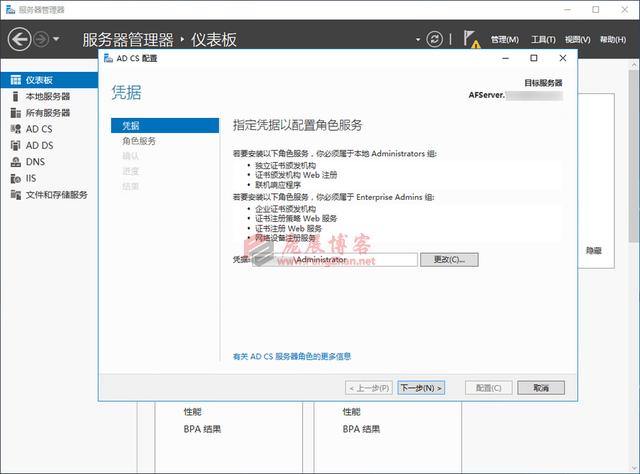Click the AFServer target server name

tap(516, 95)
